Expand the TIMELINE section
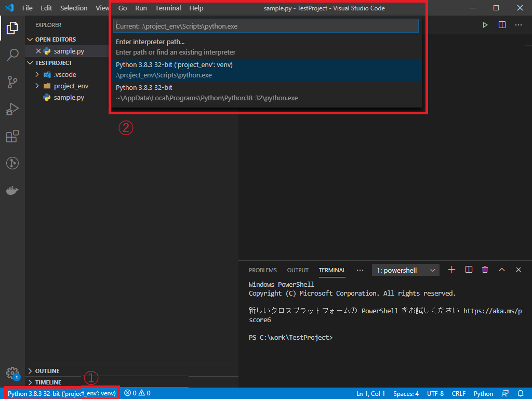This screenshot has width=532, height=399. [x=52, y=382]
